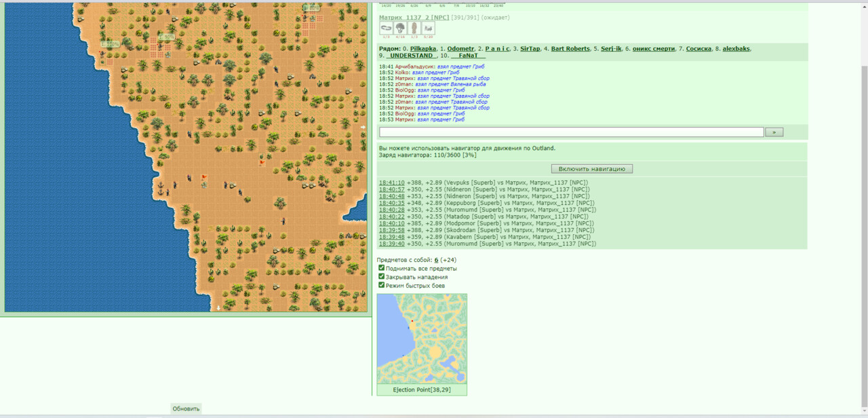
Task: Click chat line '18:41 Арчибальдусик: взял предмет Гриб'
Action: click(432, 66)
